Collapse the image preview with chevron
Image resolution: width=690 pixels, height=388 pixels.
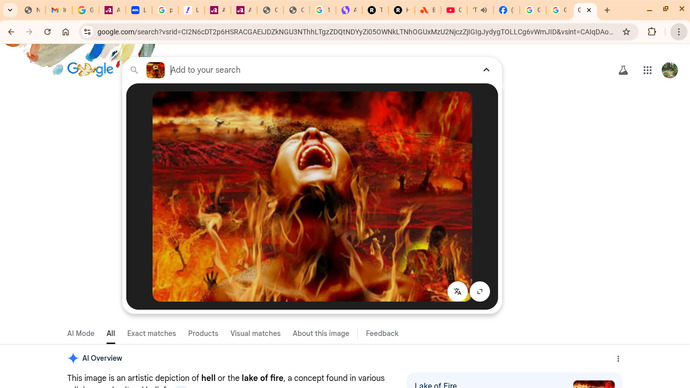tap(486, 70)
